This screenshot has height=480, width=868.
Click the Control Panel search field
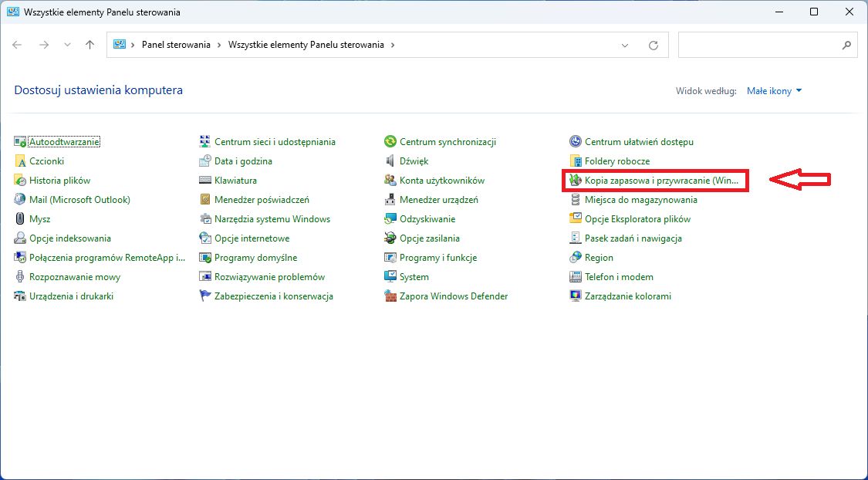760,46
